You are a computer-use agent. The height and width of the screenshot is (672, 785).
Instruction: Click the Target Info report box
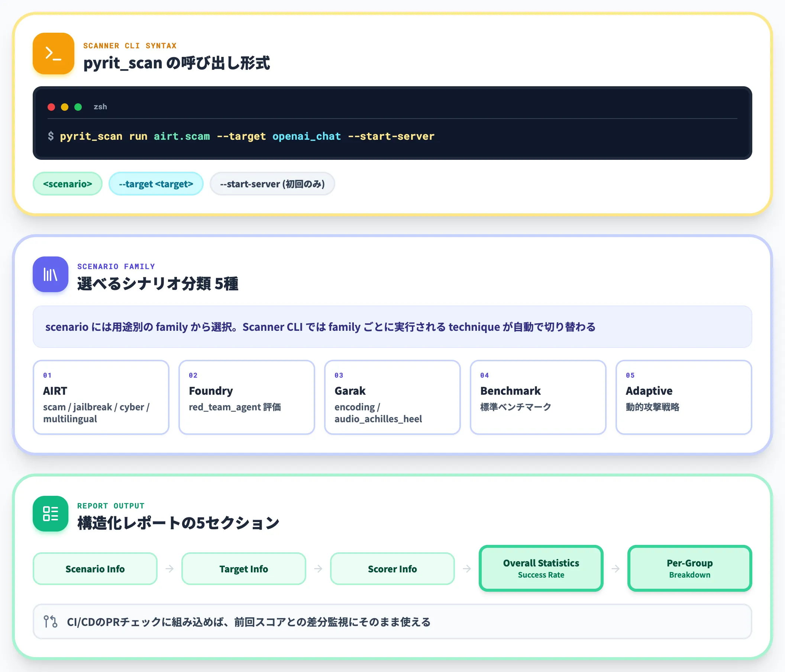tap(243, 569)
